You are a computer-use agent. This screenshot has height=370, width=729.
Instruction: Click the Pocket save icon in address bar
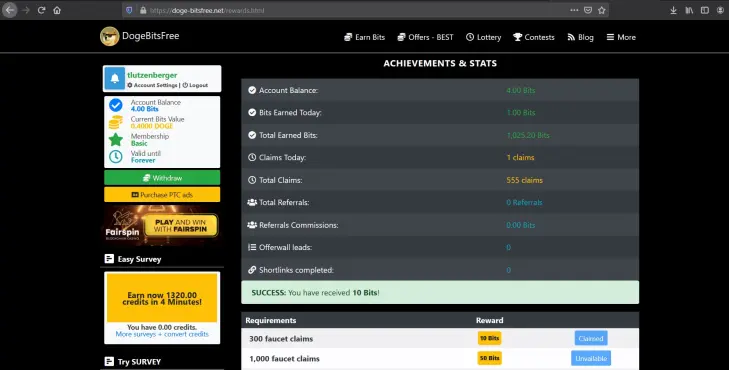(x=588, y=10)
